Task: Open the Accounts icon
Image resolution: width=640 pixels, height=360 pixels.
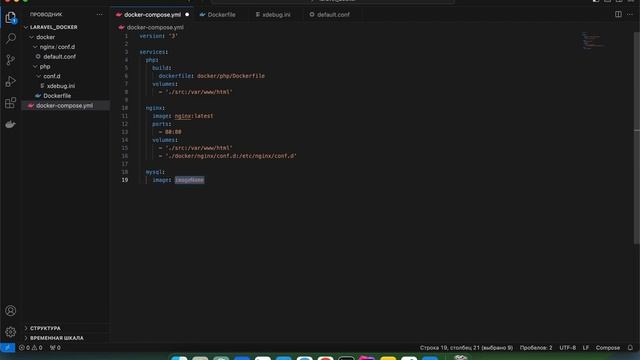Action: pos(11,311)
